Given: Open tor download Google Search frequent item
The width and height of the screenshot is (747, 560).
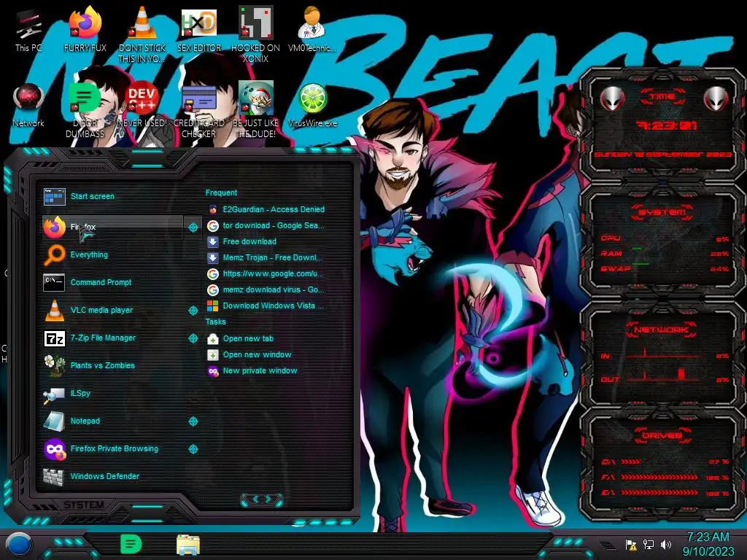Looking at the screenshot, I should [266, 226].
